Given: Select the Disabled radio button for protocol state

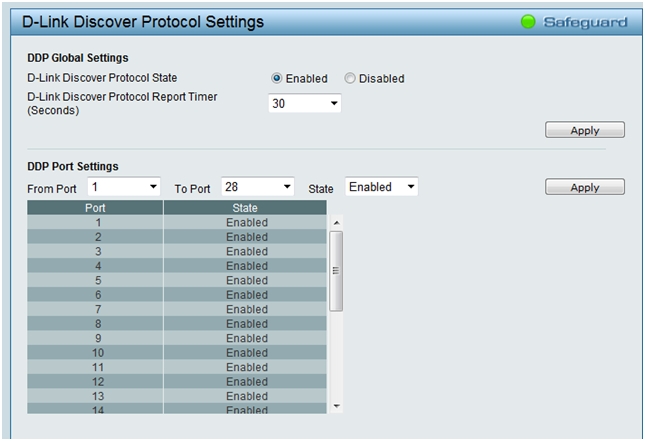Looking at the screenshot, I should click(x=350, y=78).
